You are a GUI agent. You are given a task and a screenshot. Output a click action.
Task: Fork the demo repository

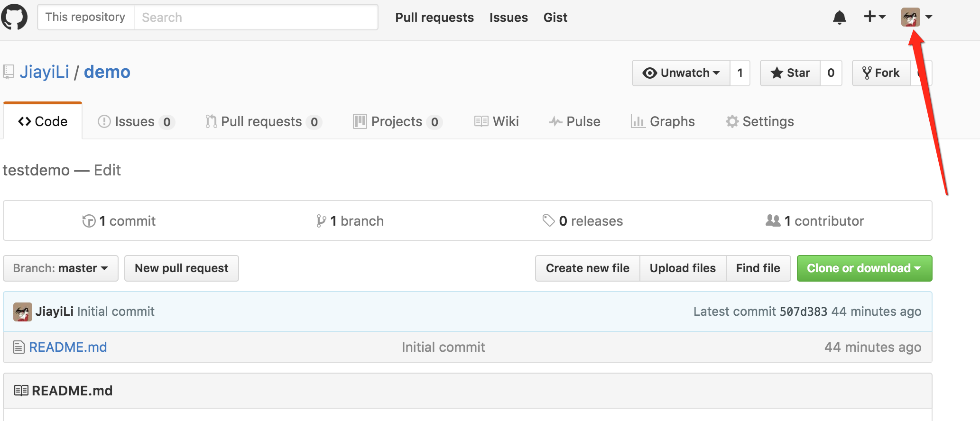coord(881,73)
